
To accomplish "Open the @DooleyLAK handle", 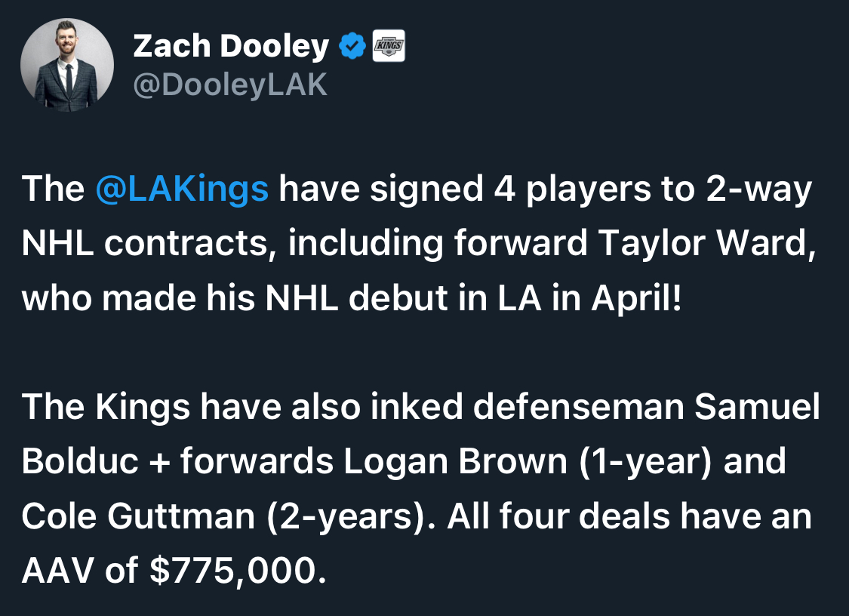I will pyautogui.click(x=230, y=85).
